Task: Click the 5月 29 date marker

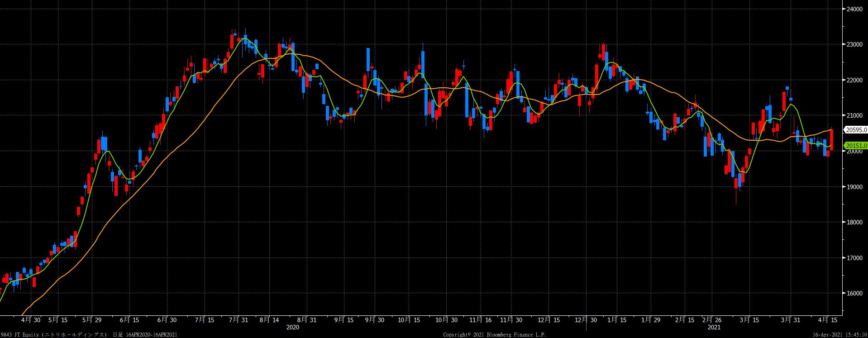Action: click(93, 320)
